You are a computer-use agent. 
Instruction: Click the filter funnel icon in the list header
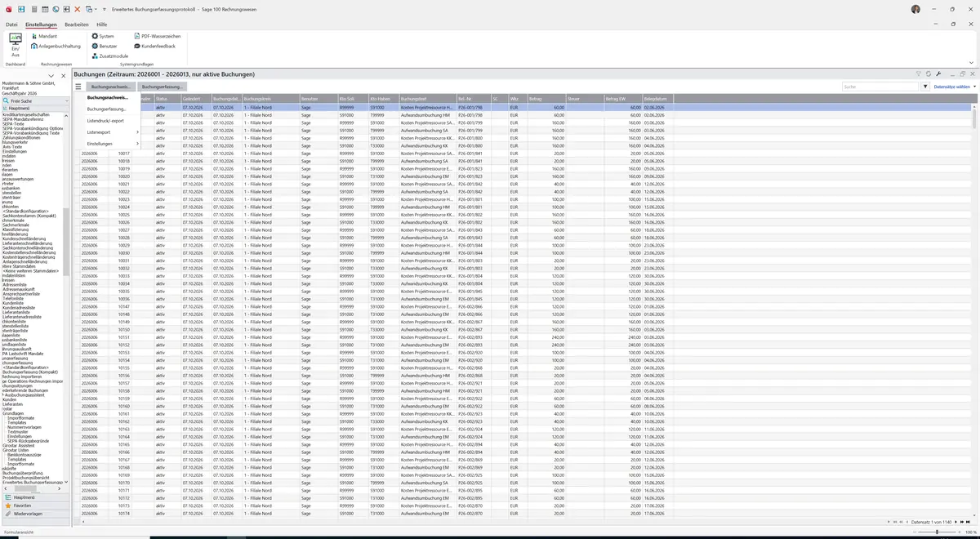(x=919, y=73)
